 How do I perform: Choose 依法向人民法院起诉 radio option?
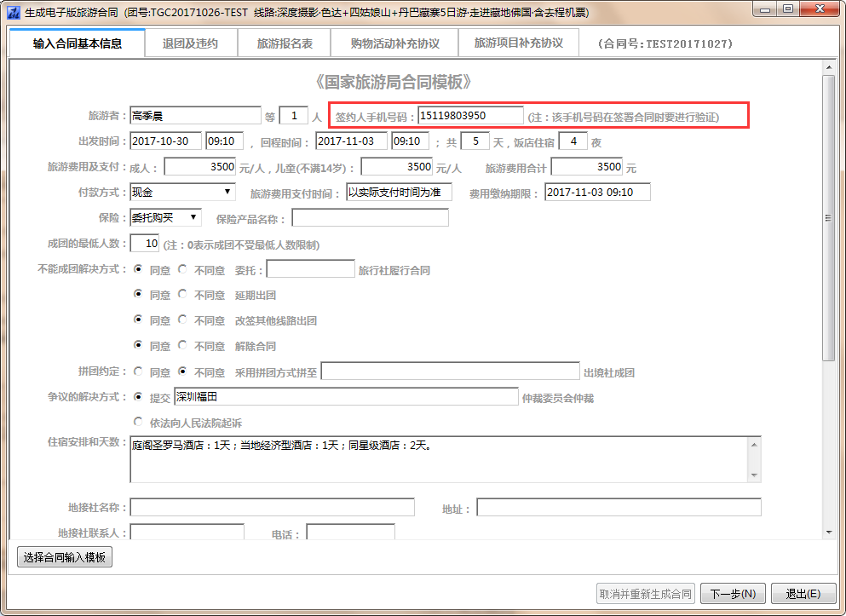pyautogui.click(x=139, y=422)
